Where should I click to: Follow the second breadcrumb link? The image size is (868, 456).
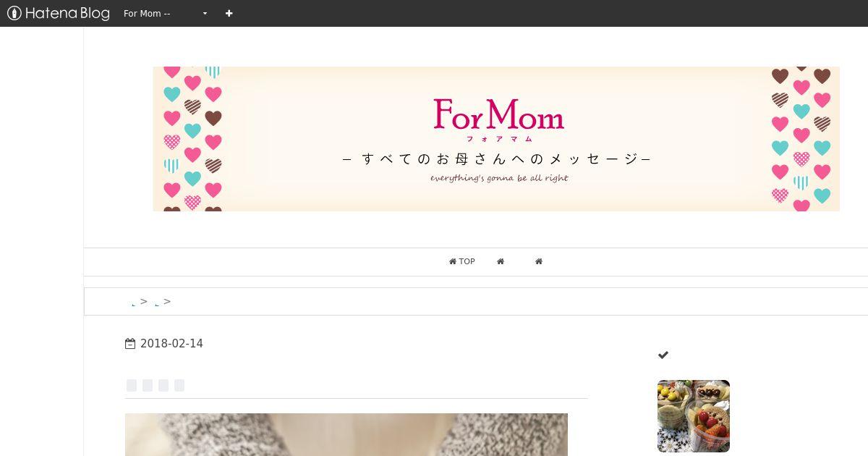(157, 303)
